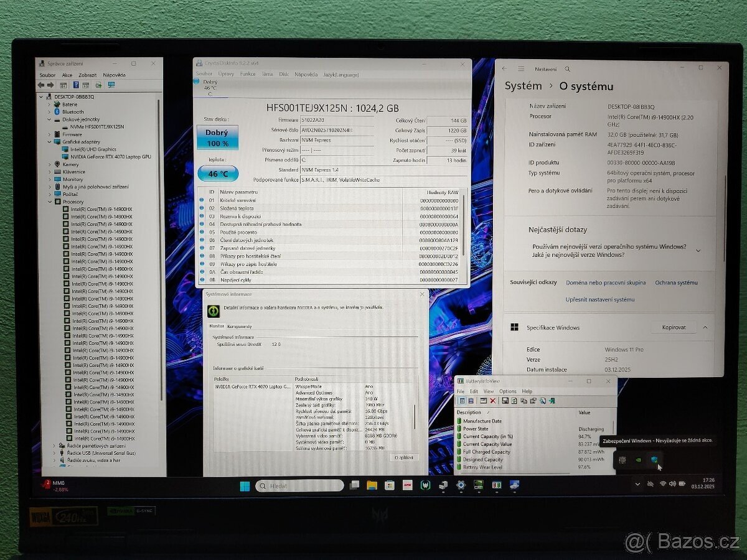747x560 pixels.
Task: Save battery report with BatteryInfoView save icon
Action: click(x=505, y=401)
